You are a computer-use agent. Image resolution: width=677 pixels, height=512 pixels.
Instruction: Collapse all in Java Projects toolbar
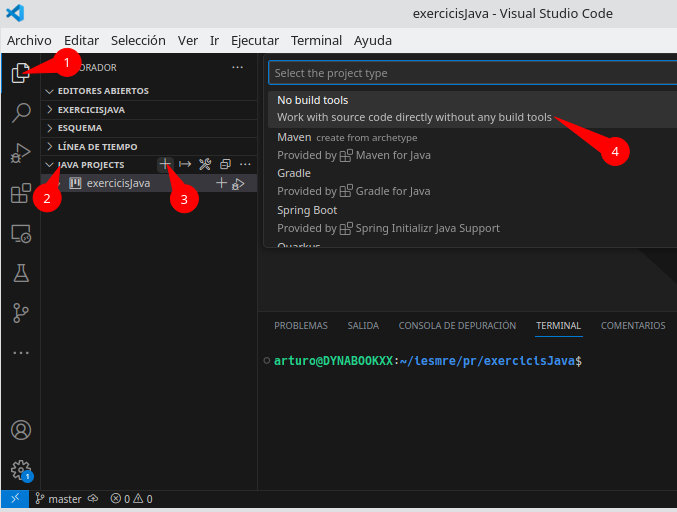pos(225,164)
